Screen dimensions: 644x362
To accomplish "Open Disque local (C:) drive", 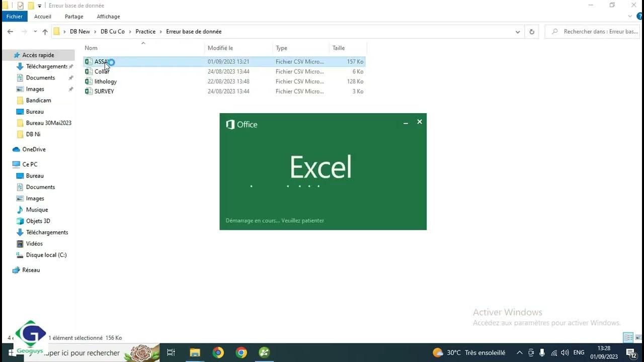I will pos(46,255).
